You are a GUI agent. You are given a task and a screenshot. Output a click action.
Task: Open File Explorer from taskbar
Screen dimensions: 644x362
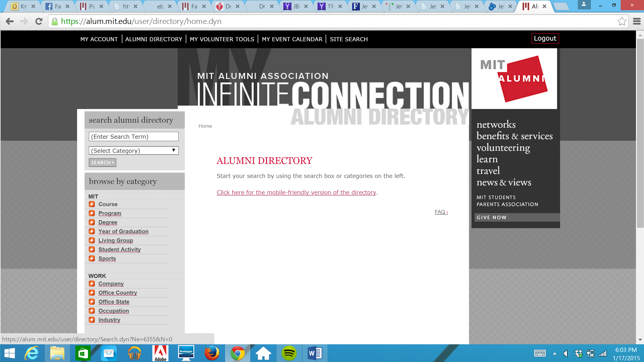(57, 353)
